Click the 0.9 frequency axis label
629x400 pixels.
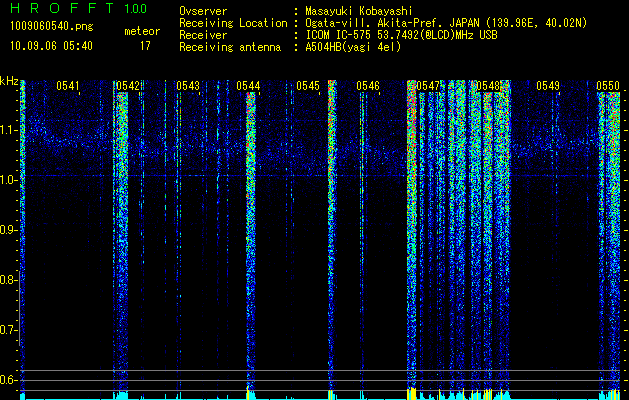(x=9, y=230)
